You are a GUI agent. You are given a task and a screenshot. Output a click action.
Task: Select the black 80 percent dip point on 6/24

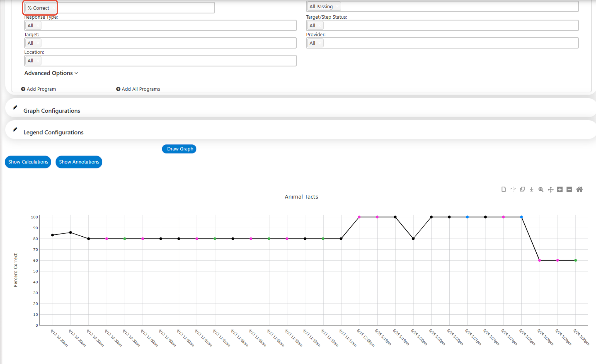413,239
